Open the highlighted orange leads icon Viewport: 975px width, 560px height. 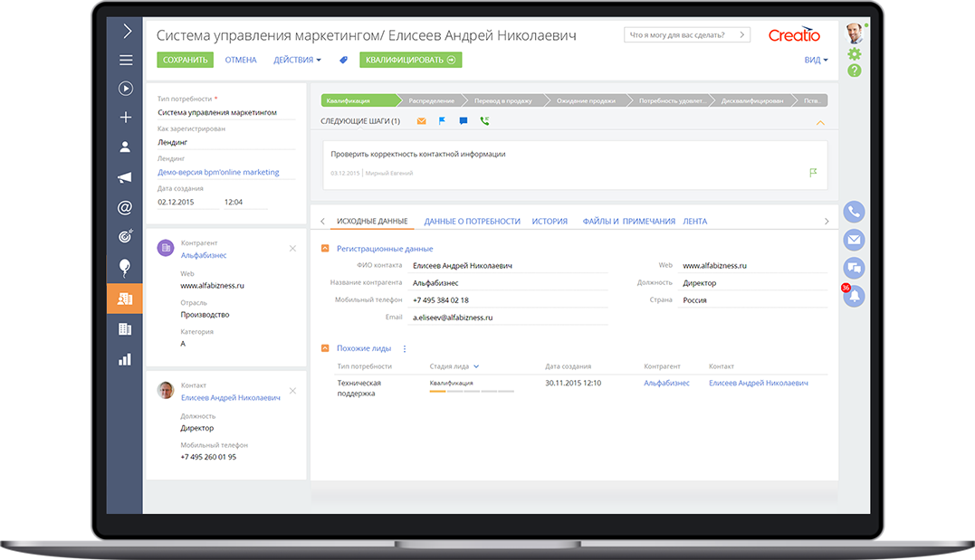[124, 299]
